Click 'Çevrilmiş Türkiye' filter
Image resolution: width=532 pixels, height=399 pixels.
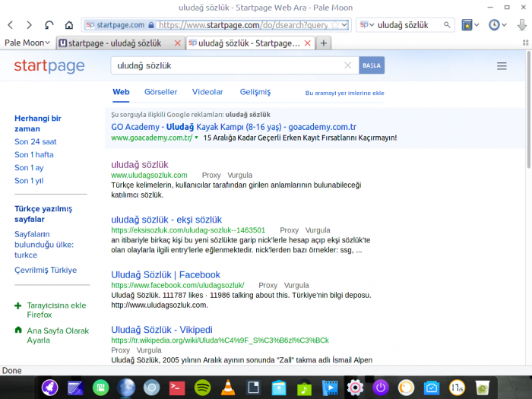(46, 270)
